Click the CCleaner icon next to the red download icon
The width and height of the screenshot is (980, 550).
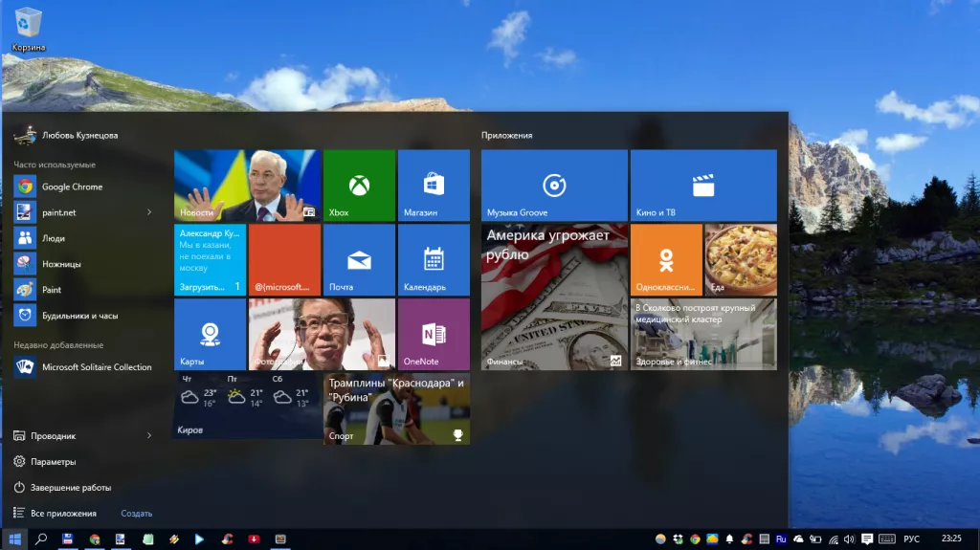coord(226,539)
